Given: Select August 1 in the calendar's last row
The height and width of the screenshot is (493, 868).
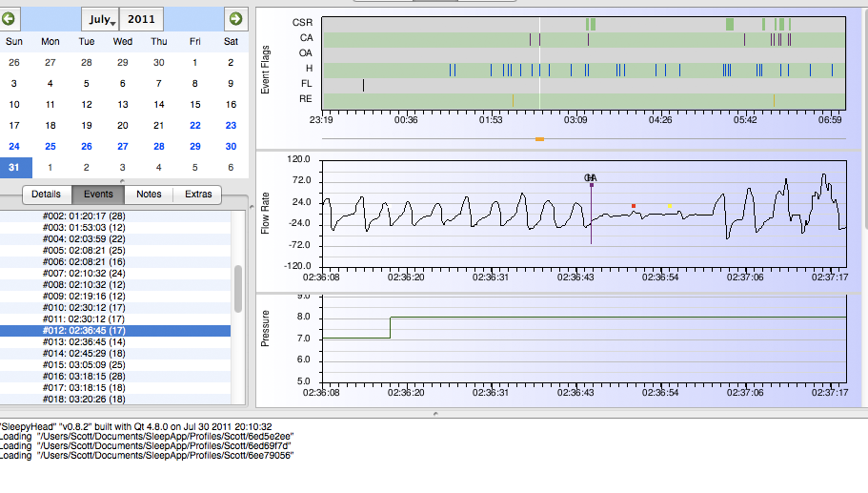Looking at the screenshot, I should pyautogui.click(x=50, y=167).
